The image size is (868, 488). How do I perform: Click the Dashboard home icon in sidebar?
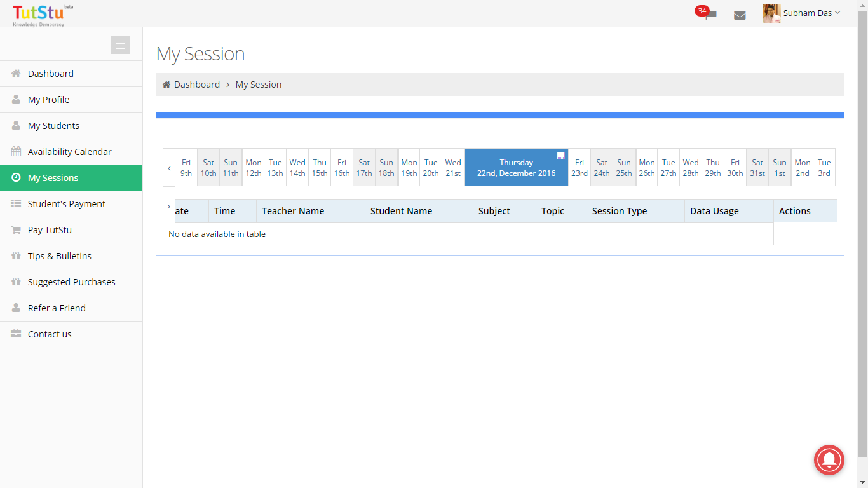pos(16,74)
